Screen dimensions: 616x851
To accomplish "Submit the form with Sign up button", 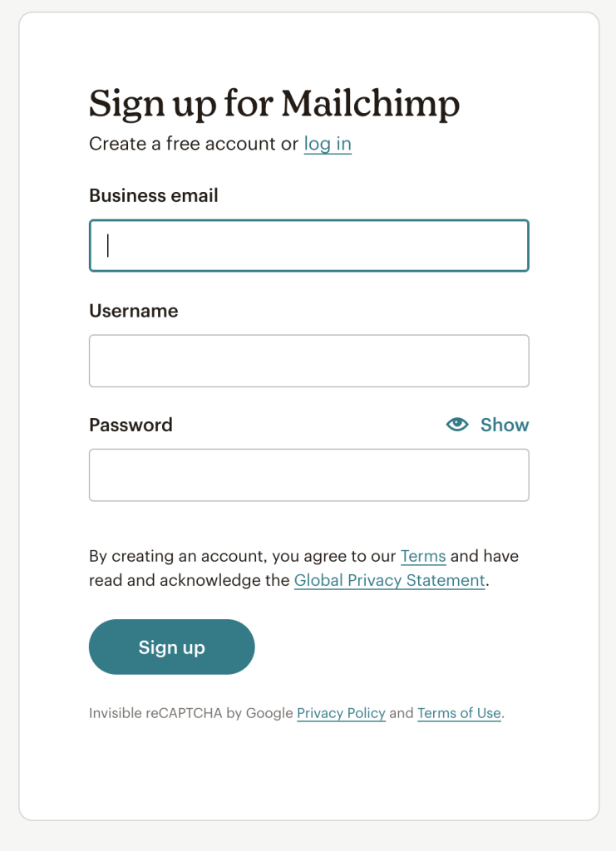I will coord(171,647).
